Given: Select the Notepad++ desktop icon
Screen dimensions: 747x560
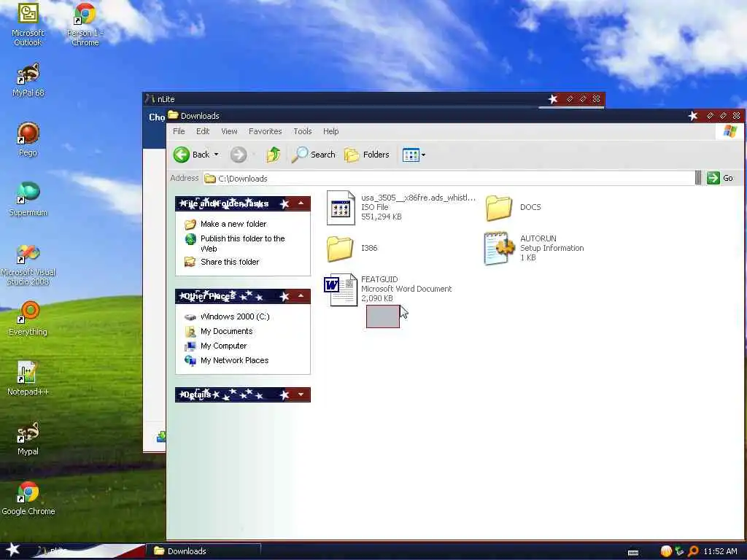Looking at the screenshot, I should tap(28, 378).
